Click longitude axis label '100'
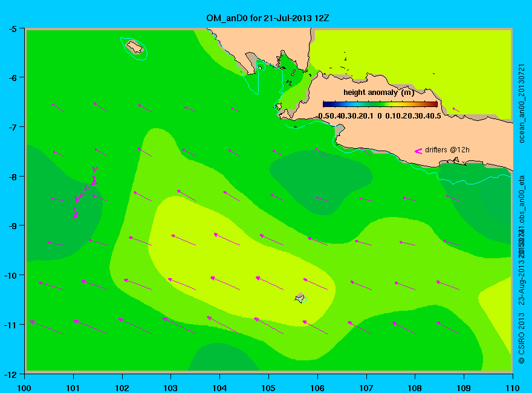This screenshot has width=532, height=393. (x=24, y=388)
